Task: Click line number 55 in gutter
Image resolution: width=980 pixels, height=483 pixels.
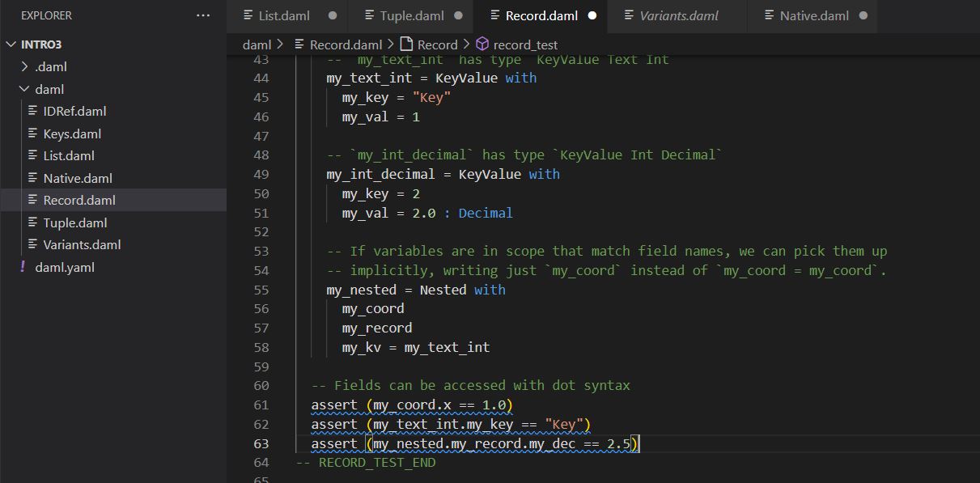Action: (x=261, y=290)
